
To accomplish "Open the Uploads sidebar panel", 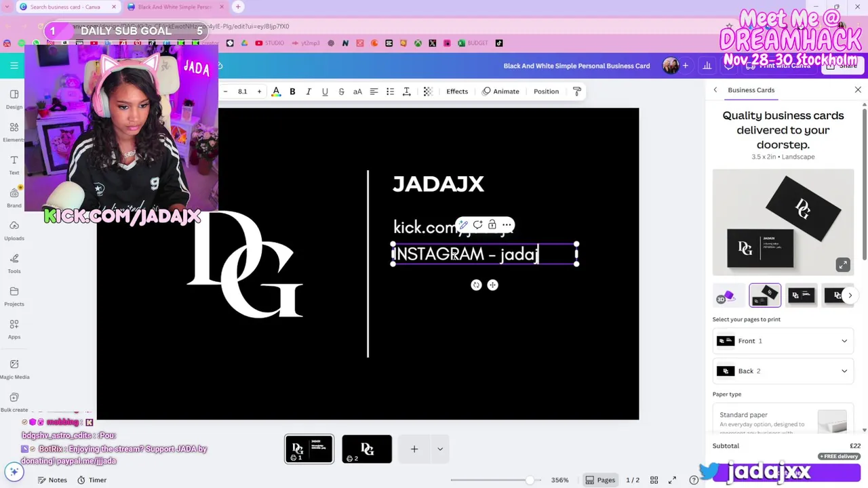I will 14,230.
